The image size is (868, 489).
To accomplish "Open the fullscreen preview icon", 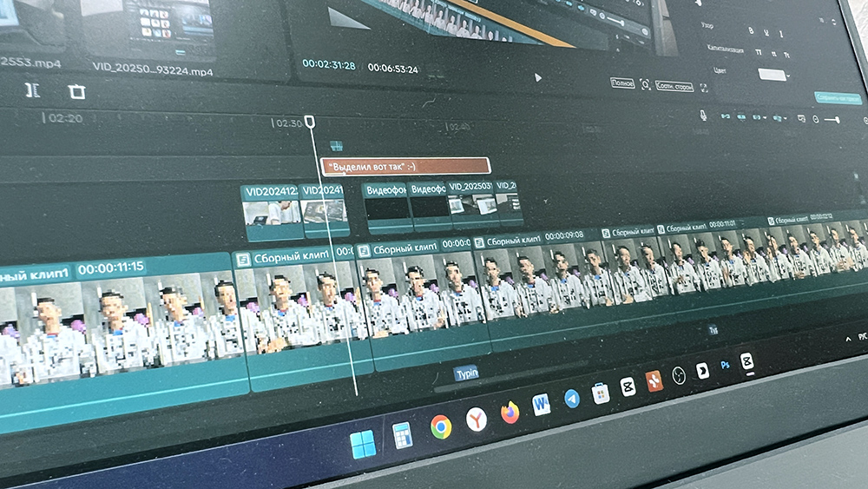I will coord(704,88).
